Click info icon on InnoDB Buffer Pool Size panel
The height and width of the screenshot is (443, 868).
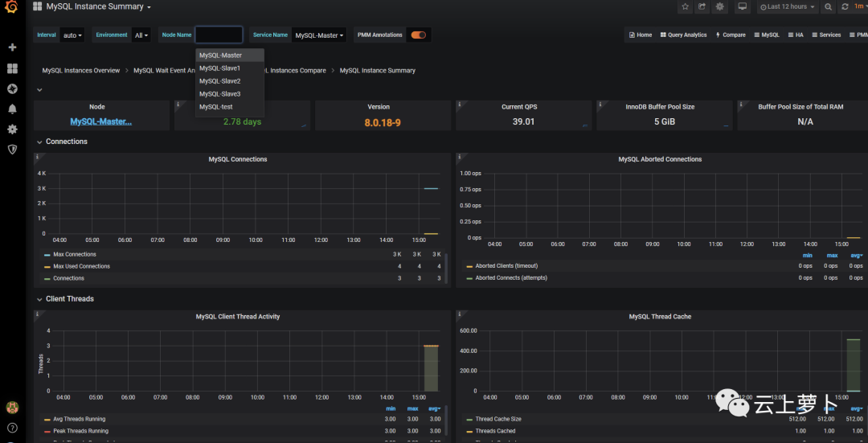click(x=600, y=104)
